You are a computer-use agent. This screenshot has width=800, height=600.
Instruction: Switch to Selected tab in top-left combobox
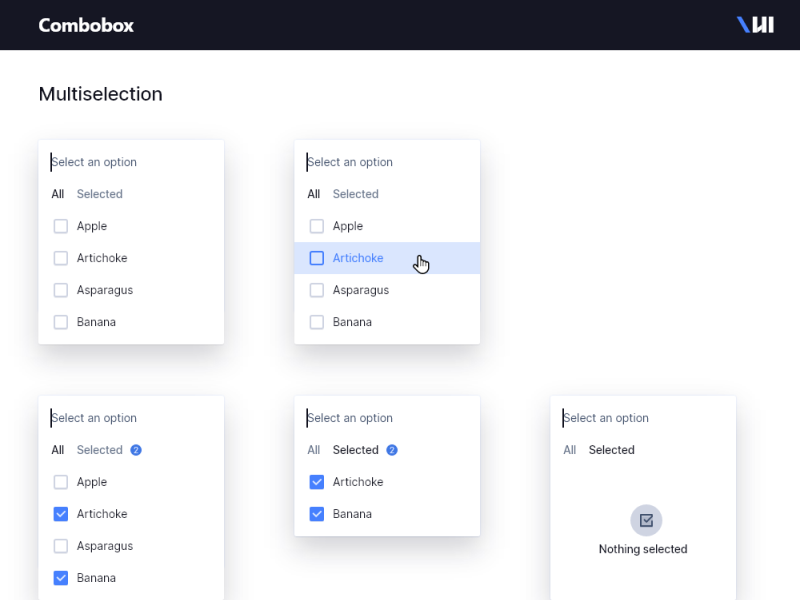coord(99,194)
